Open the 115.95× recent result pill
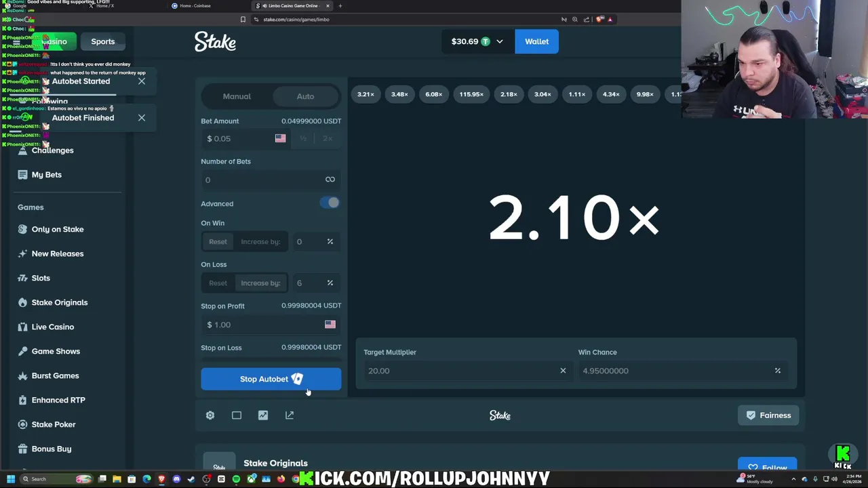 [x=471, y=94]
